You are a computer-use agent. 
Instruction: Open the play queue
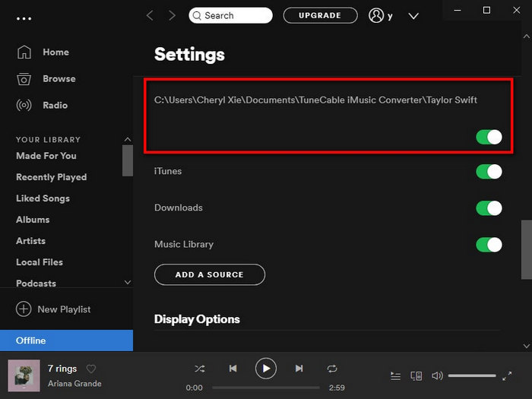(395, 376)
